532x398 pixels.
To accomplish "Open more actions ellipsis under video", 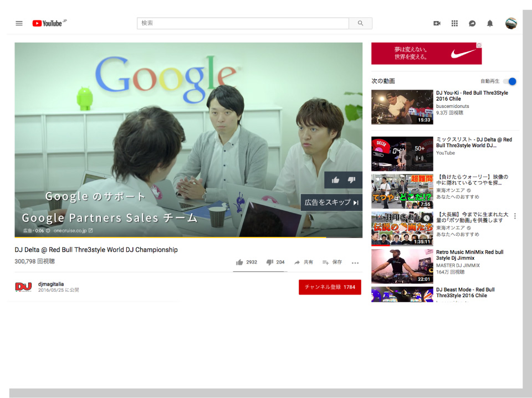I will click(355, 263).
